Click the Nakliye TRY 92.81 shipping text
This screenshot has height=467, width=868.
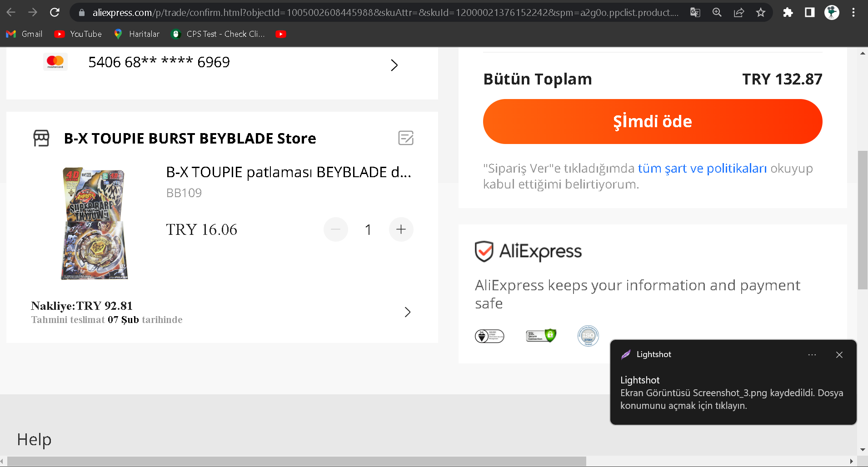coord(82,306)
